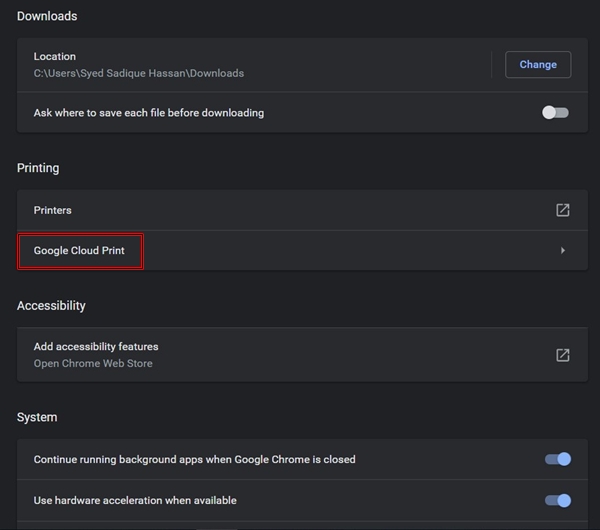The image size is (600, 530).
Task: Turn off hardware acceleration toggle
Action: click(558, 500)
